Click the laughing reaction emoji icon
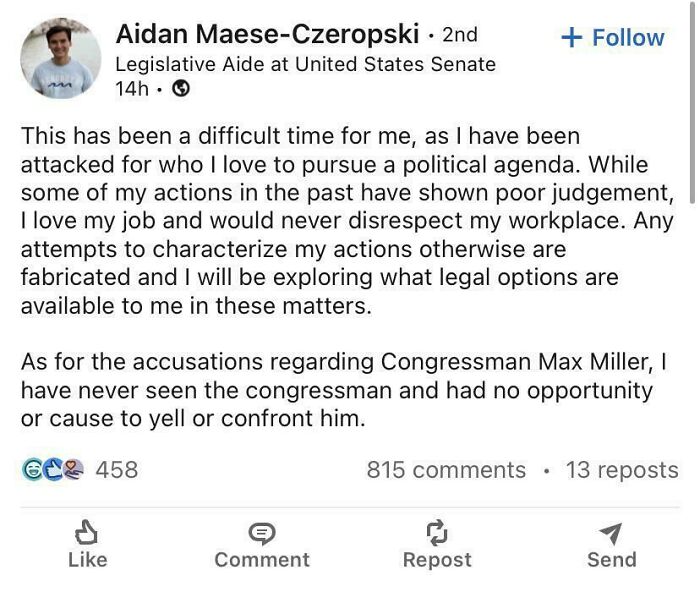The height and width of the screenshot is (592, 700). (32, 469)
